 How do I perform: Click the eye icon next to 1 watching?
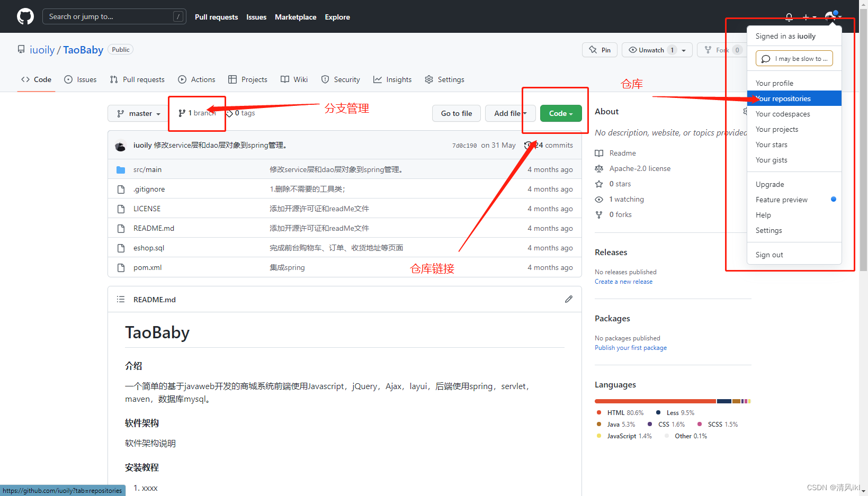[x=599, y=199]
